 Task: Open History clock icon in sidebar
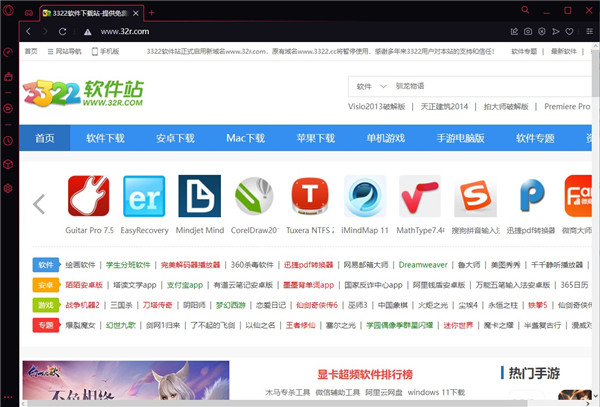click(x=8, y=141)
